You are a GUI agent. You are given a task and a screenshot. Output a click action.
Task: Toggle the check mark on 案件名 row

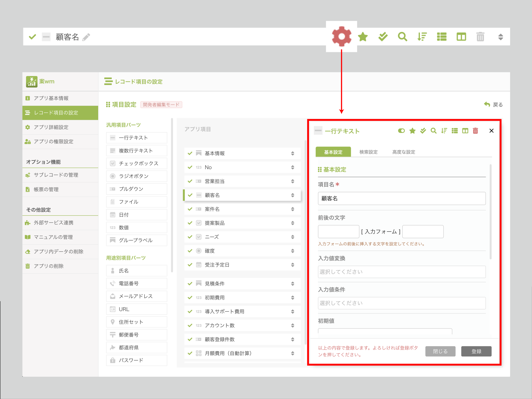pyautogui.click(x=190, y=209)
